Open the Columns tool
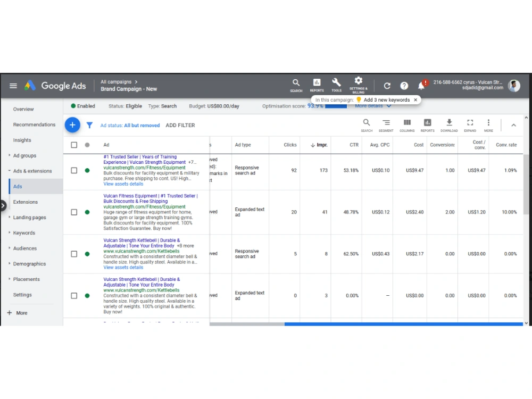The width and height of the screenshot is (532, 399). click(x=407, y=125)
